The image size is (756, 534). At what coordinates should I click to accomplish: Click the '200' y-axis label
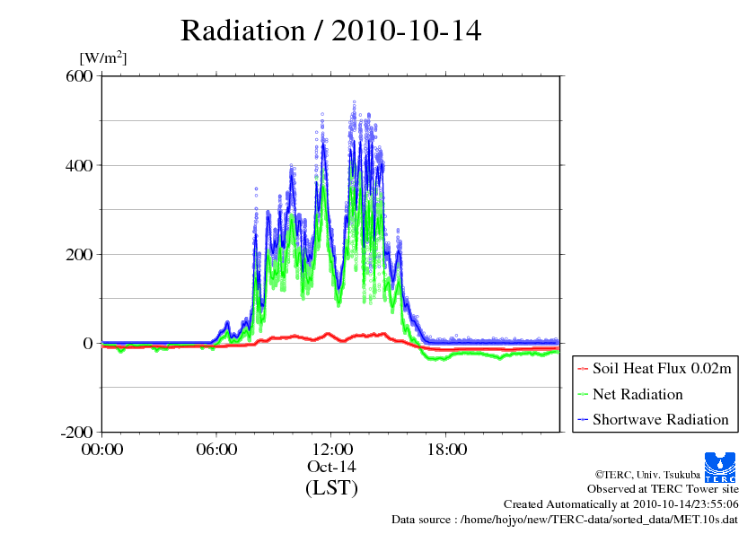79,255
